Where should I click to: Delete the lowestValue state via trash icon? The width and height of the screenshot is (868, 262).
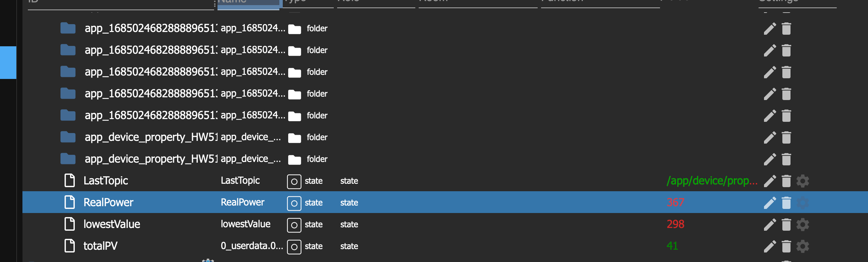point(786,225)
